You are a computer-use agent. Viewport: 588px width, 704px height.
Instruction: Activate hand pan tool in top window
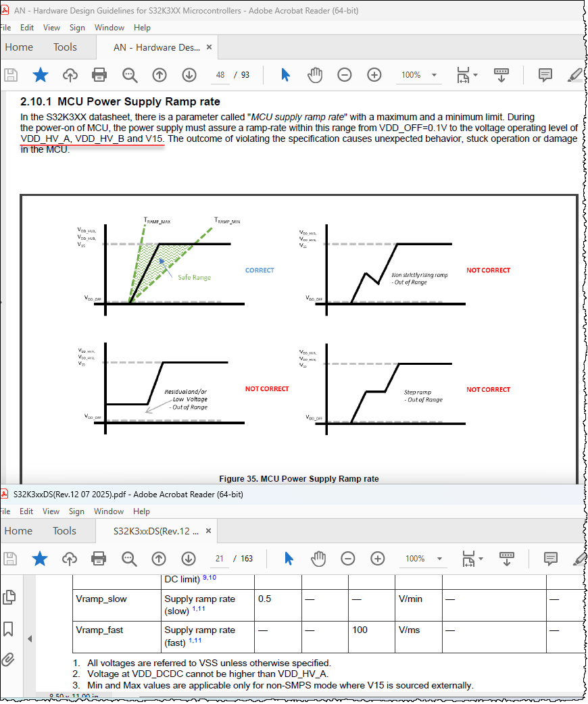[315, 75]
